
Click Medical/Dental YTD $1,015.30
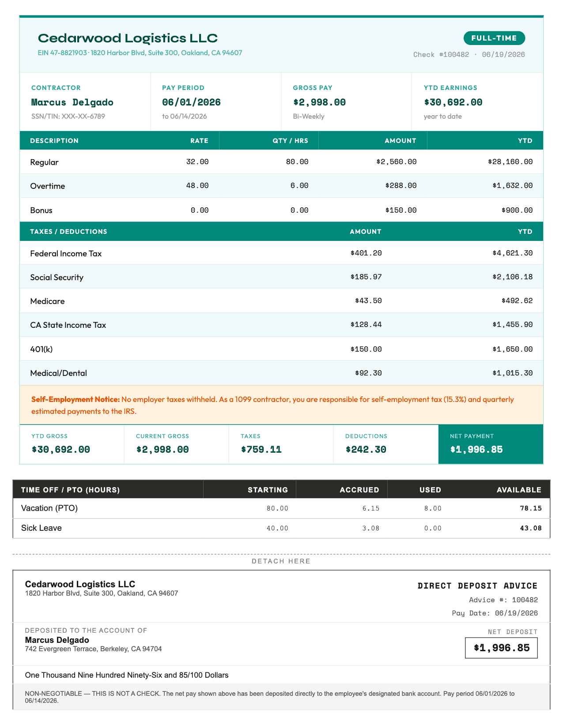pyautogui.click(x=513, y=373)
